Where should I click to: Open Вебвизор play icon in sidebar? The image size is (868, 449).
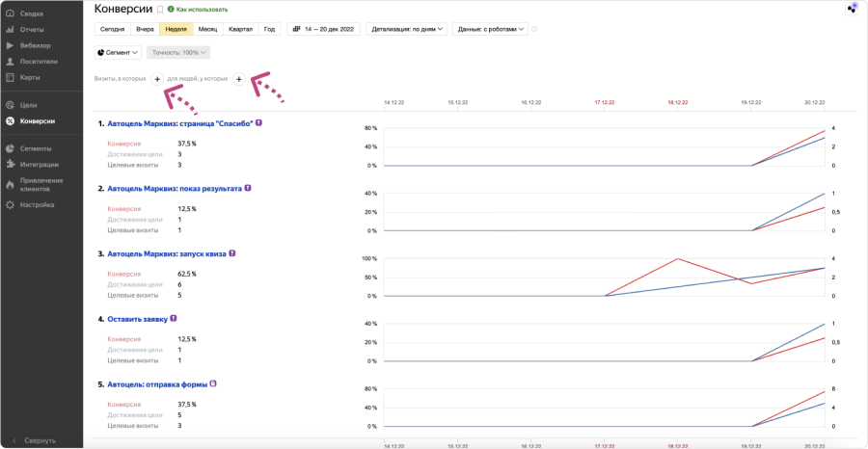point(10,45)
